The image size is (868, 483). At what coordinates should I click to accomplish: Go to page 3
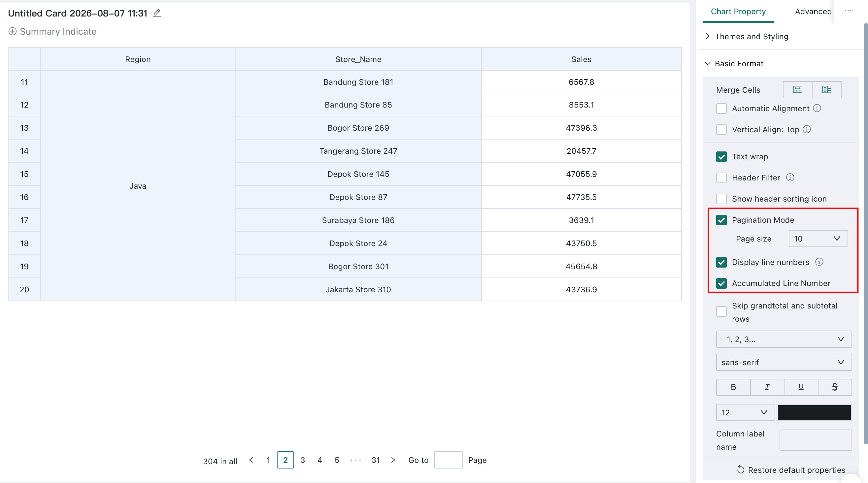pyautogui.click(x=303, y=460)
